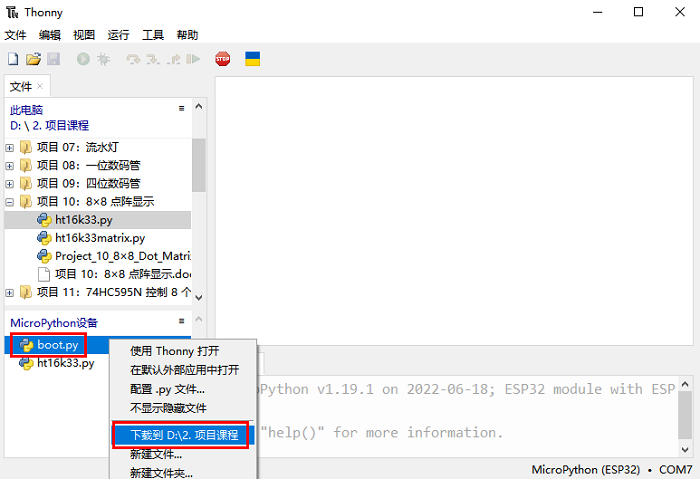
Task: Open the 此电脑 panel hamburger menu
Action: [x=181, y=108]
